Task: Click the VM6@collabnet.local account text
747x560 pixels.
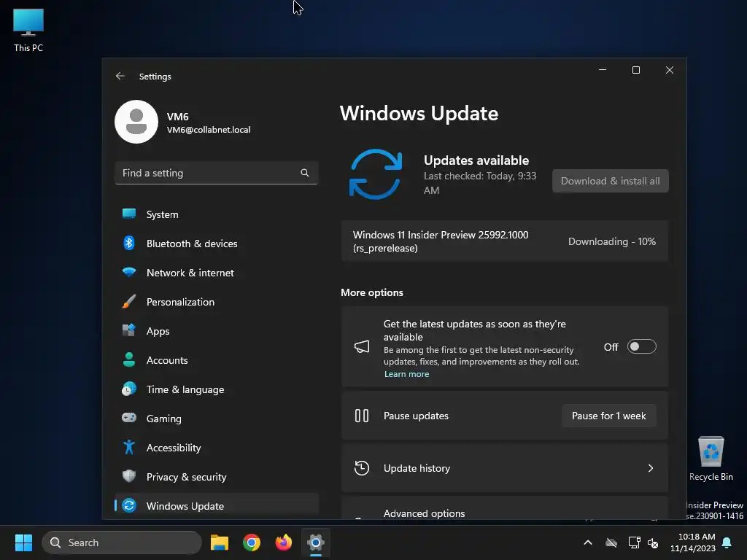Action: (209, 130)
